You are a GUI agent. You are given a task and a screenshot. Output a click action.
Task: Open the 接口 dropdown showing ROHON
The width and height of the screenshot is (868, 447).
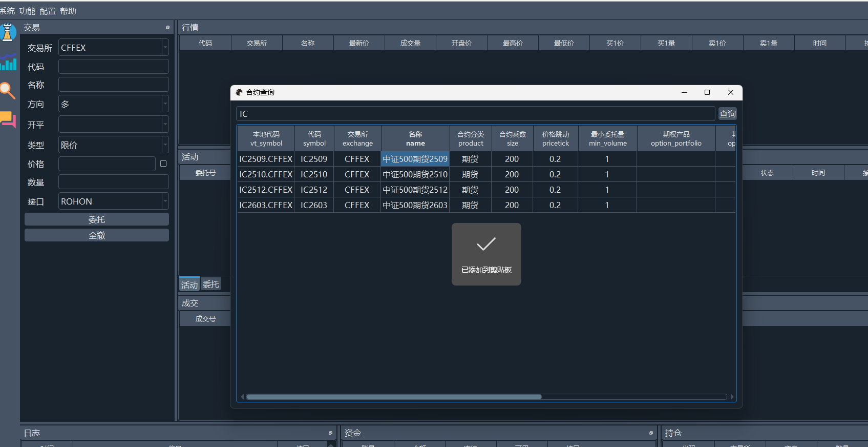[x=114, y=201]
